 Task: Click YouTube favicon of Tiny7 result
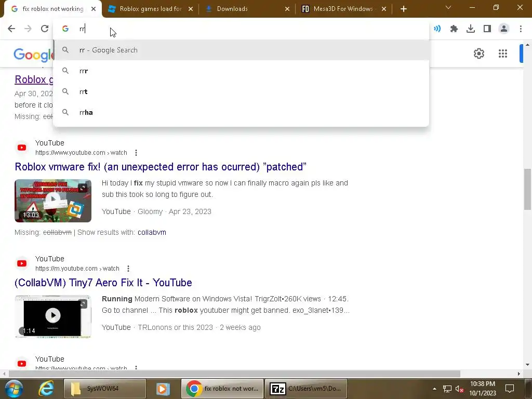coord(22,263)
